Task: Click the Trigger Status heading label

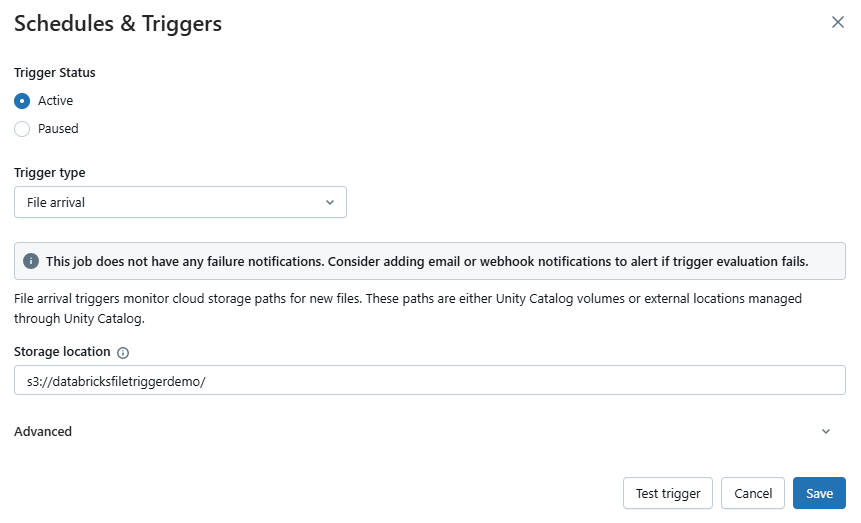Action: click(x=54, y=73)
